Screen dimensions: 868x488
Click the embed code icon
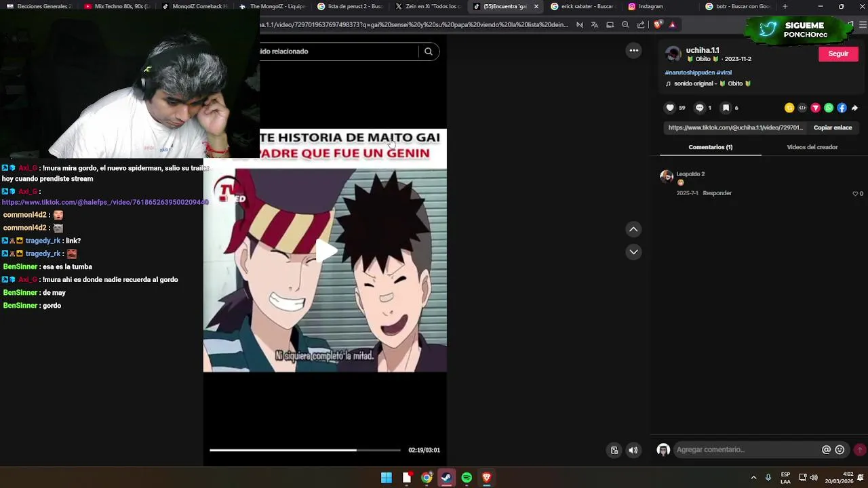click(802, 108)
